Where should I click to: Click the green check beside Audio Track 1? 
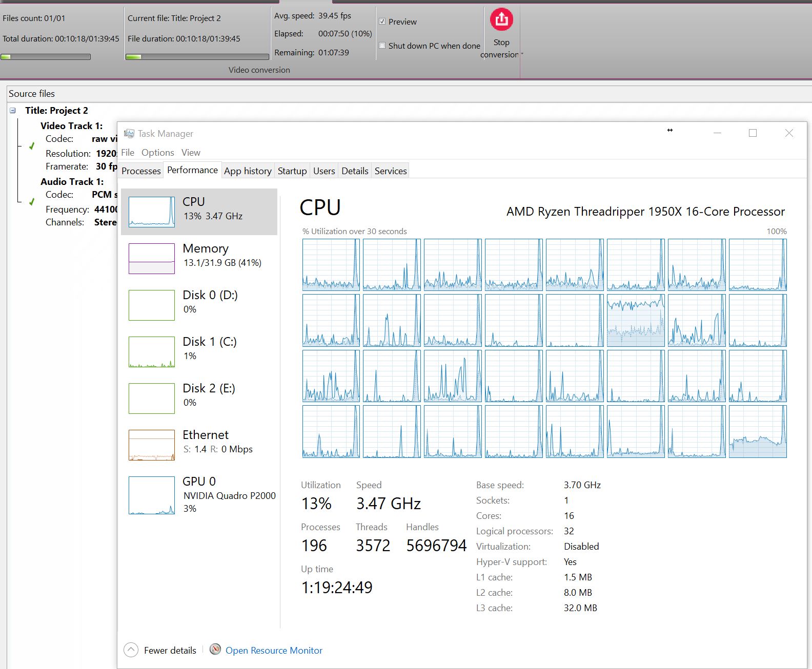(32, 202)
